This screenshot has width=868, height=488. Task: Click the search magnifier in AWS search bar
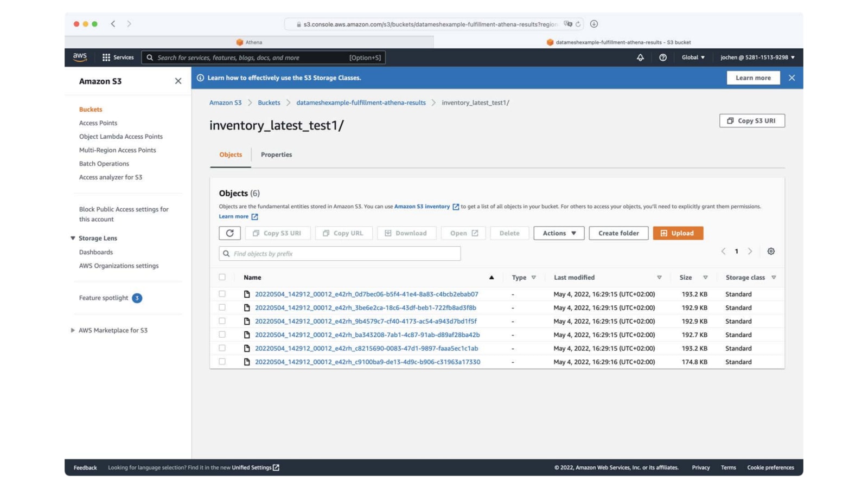(150, 57)
